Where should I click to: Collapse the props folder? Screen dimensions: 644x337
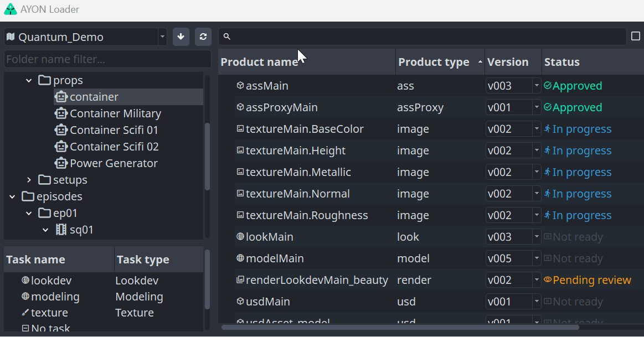click(29, 80)
